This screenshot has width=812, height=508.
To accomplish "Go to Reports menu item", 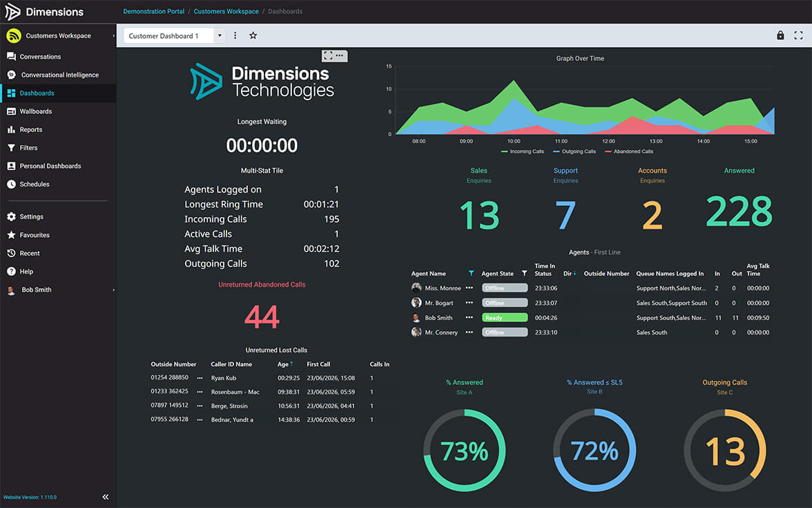I will pyautogui.click(x=31, y=130).
